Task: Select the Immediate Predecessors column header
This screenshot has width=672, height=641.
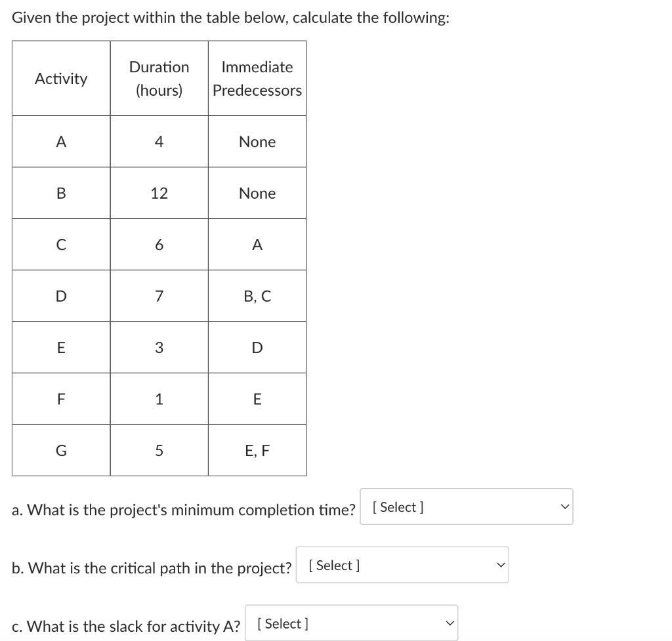Action: coord(257,78)
